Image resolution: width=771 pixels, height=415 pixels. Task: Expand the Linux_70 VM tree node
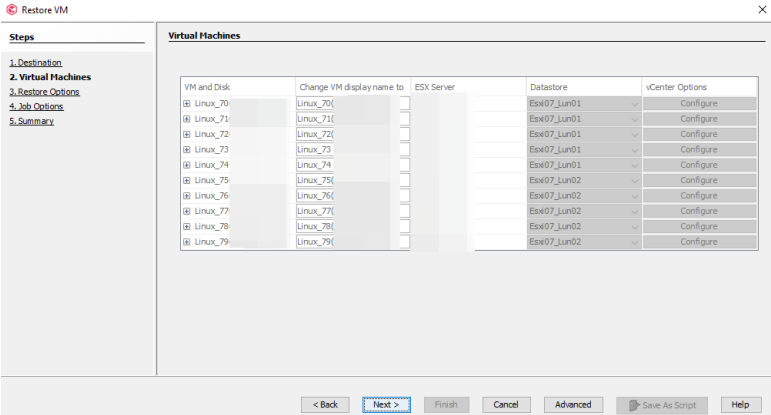[187, 103]
